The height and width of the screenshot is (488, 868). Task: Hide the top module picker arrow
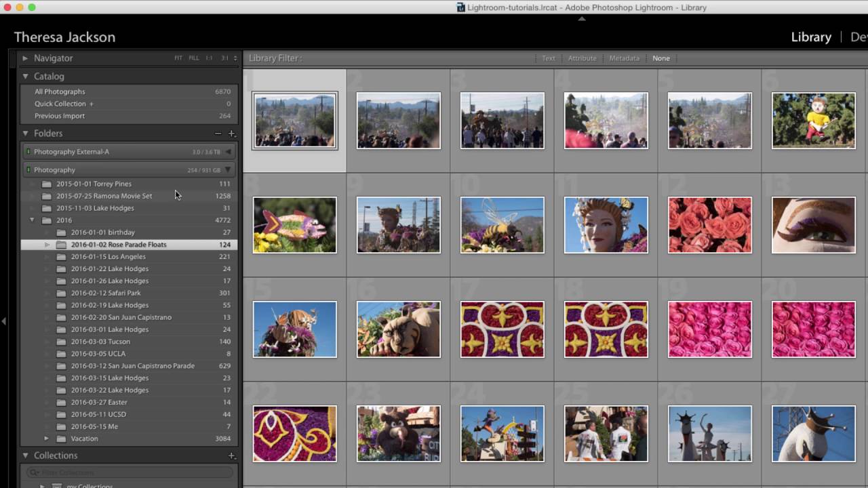click(581, 18)
